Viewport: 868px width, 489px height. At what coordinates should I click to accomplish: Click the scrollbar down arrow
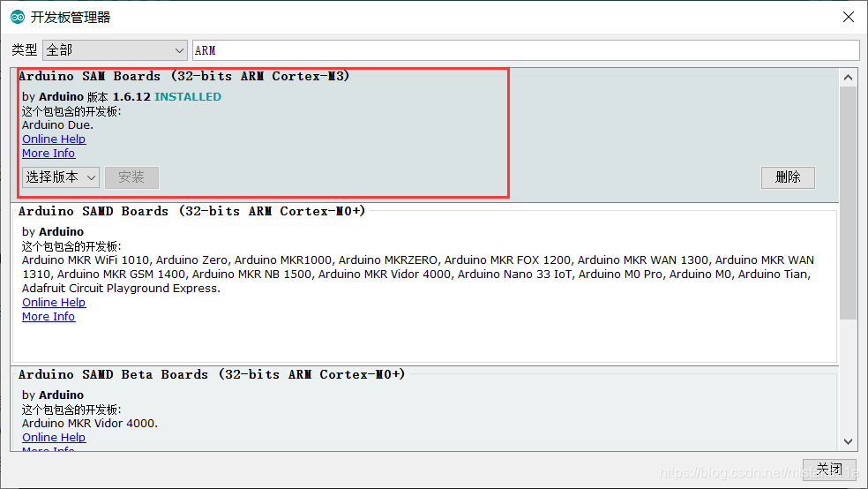(848, 441)
